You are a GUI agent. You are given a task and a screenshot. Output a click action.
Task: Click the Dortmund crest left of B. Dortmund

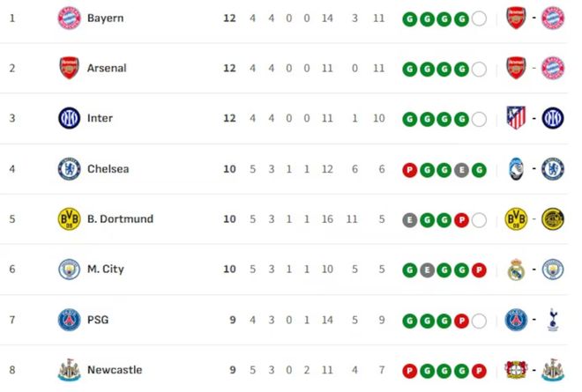click(69, 218)
